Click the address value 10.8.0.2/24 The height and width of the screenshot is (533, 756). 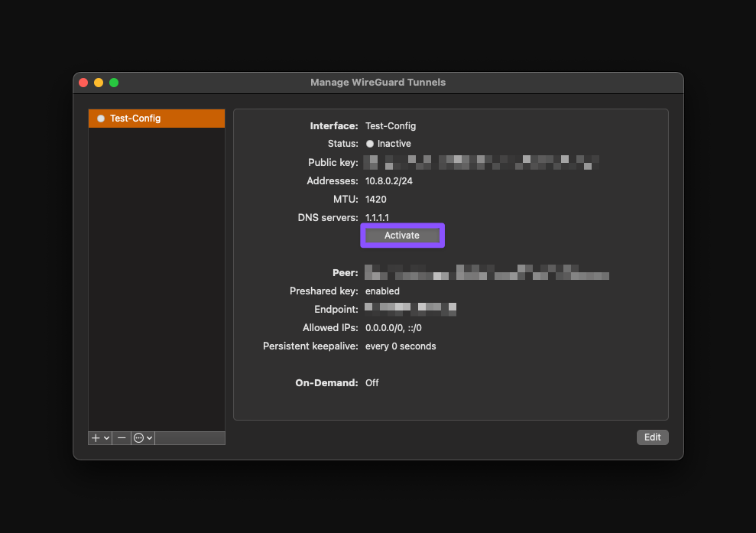pos(389,181)
